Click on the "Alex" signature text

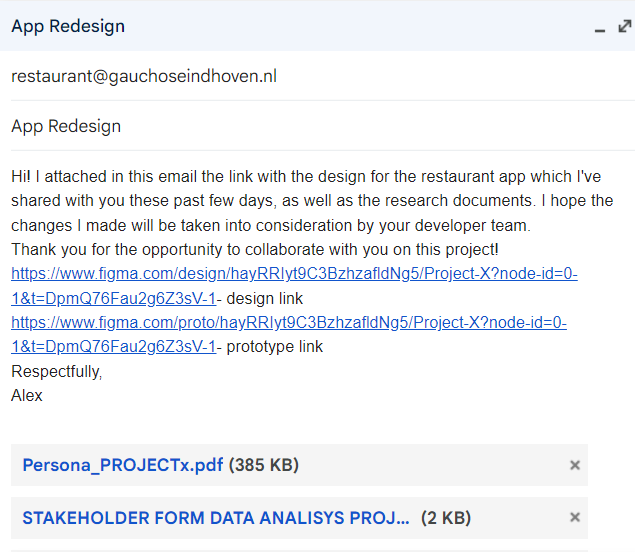(x=27, y=395)
